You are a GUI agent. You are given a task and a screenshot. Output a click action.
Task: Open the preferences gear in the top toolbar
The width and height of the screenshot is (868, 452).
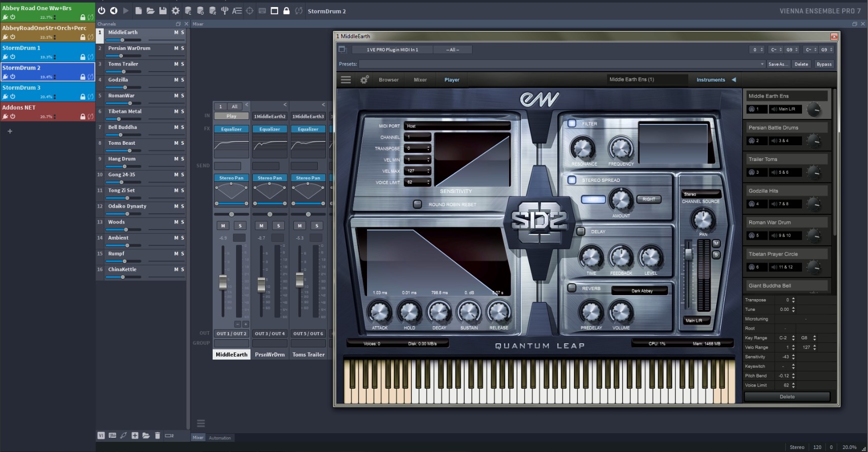(x=176, y=11)
